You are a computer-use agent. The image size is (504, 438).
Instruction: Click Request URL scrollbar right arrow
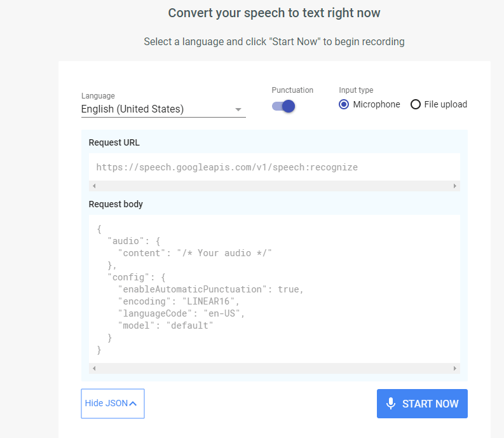454,186
